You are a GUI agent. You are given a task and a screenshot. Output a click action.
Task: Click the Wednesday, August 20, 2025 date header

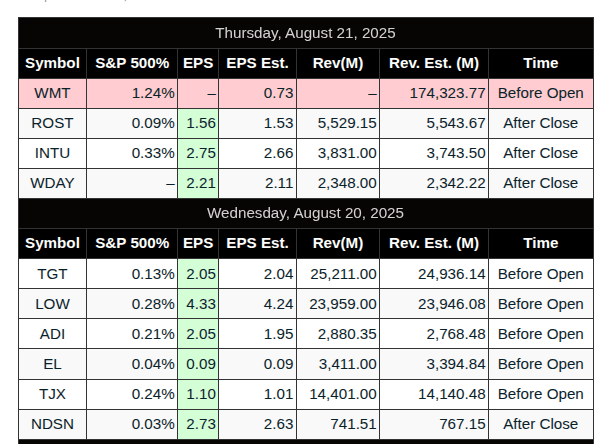[x=305, y=213]
